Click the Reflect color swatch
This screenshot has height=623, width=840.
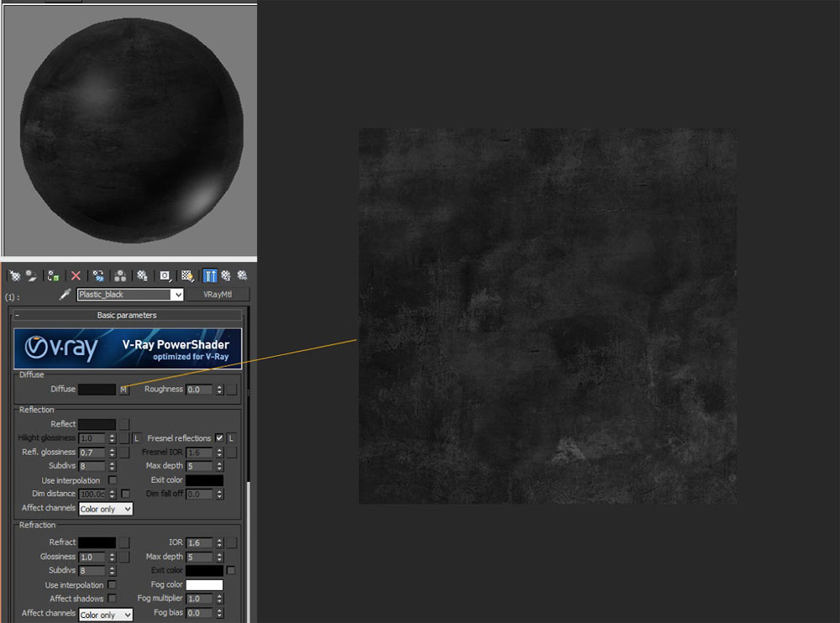click(97, 425)
